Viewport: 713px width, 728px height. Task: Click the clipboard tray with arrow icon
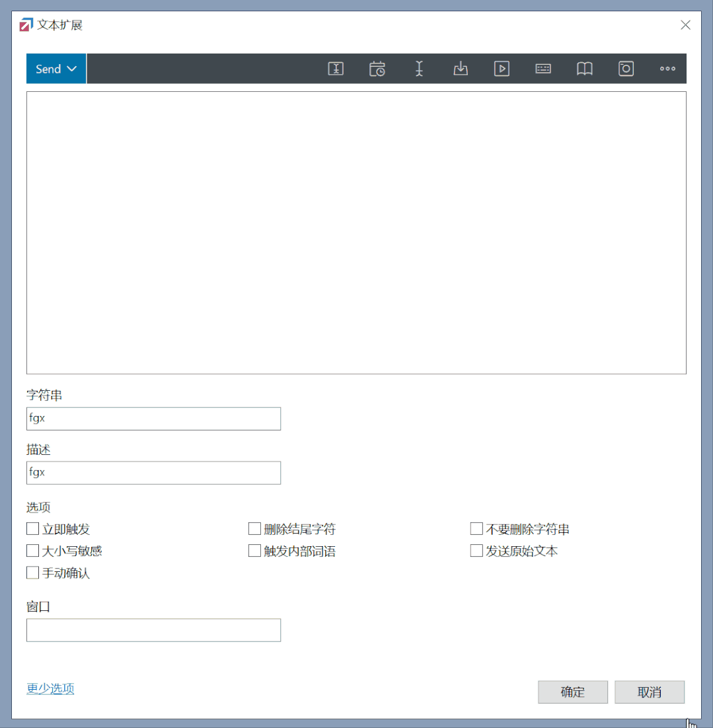click(460, 69)
